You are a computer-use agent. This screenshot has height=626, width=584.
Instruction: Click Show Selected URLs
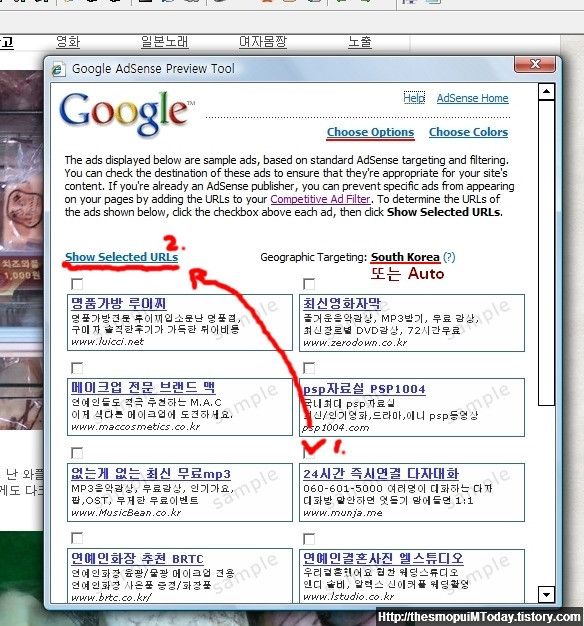(x=122, y=257)
